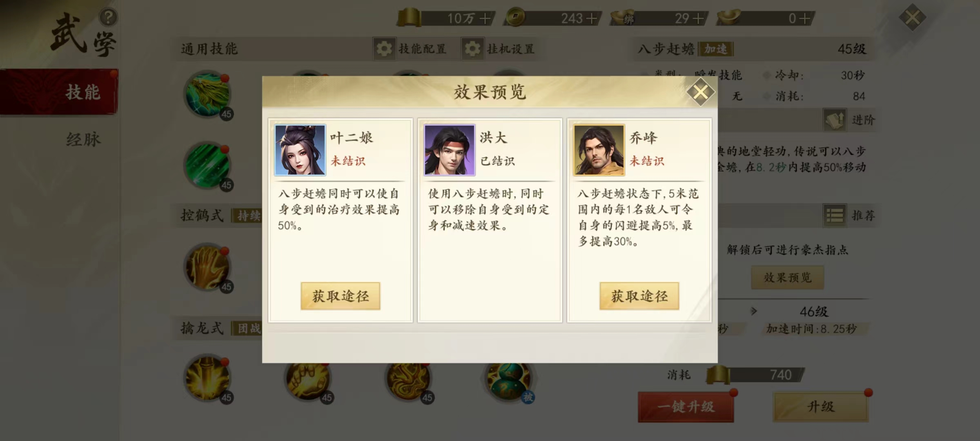Add more scroll currency with plus

click(x=485, y=18)
